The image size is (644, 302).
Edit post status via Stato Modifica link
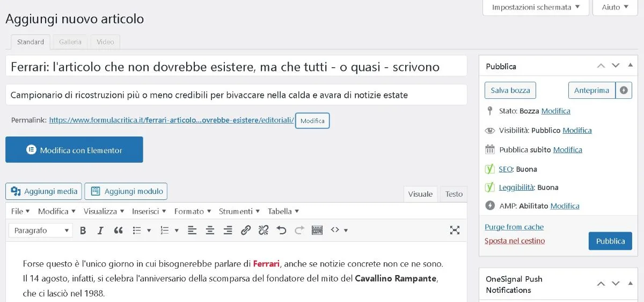pos(555,111)
